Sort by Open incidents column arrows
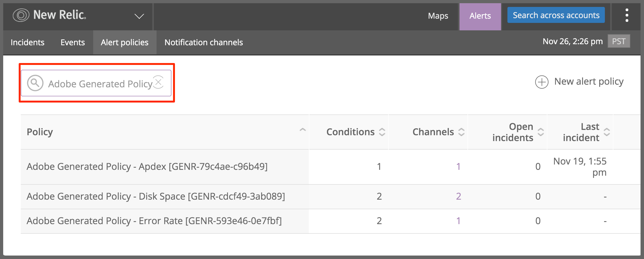The width and height of the screenshot is (644, 259). pyautogui.click(x=541, y=132)
